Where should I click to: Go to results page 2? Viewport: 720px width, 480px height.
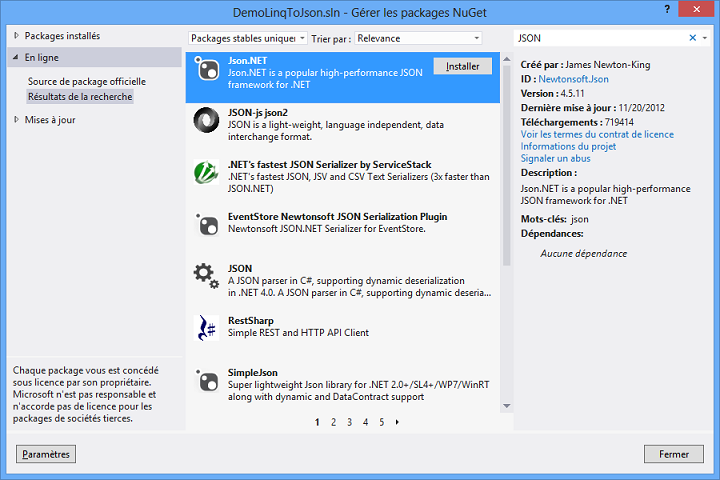[x=333, y=422]
